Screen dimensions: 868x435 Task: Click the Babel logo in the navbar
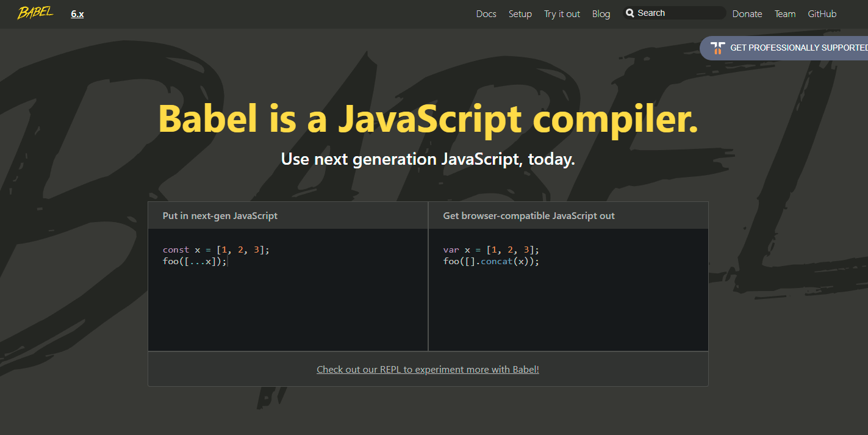coord(35,13)
